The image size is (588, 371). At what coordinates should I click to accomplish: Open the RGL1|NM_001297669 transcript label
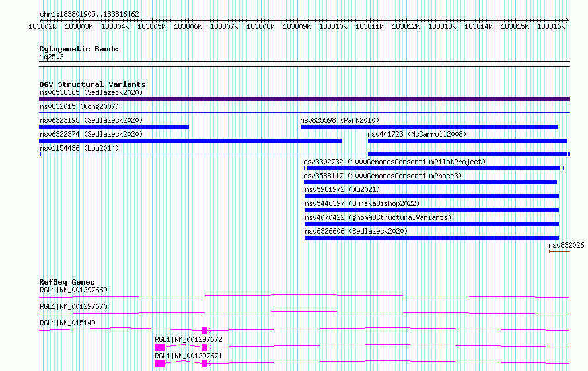point(73,290)
